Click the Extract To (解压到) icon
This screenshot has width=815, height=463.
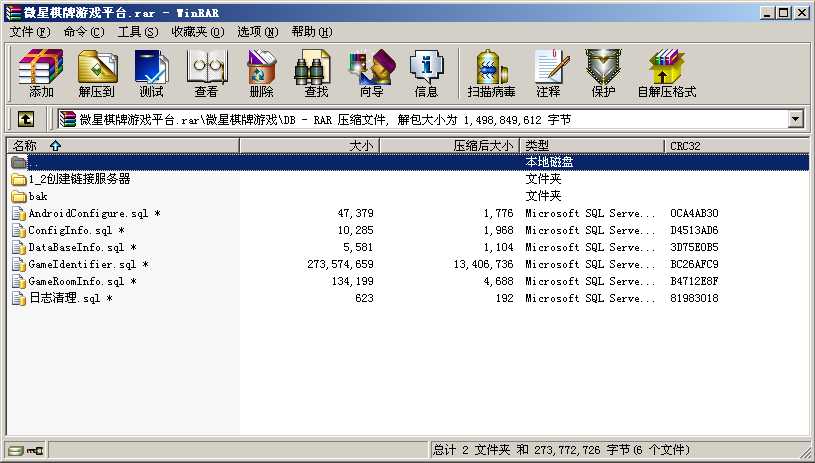click(97, 73)
